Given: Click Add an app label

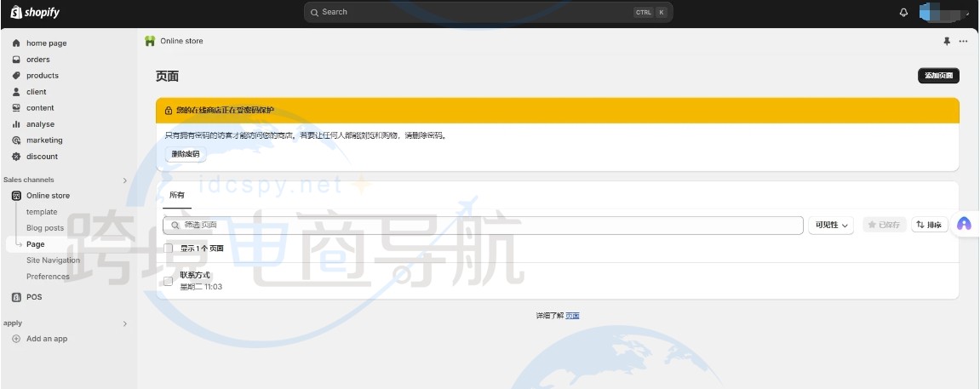Looking at the screenshot, I should tap(47, 339).
